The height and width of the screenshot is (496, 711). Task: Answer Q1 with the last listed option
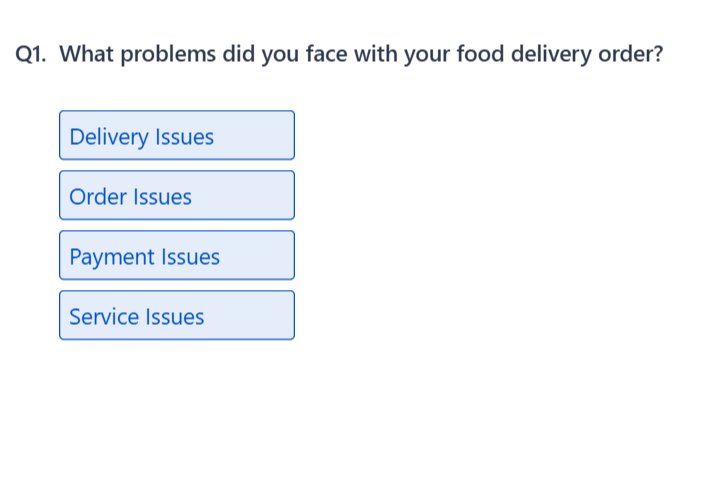[x=176, y=316]
